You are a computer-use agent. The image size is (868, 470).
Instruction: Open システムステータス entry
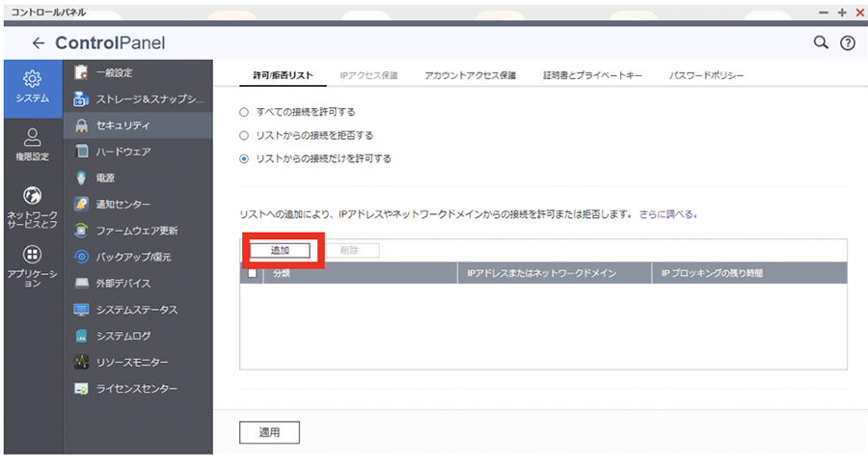138,309
